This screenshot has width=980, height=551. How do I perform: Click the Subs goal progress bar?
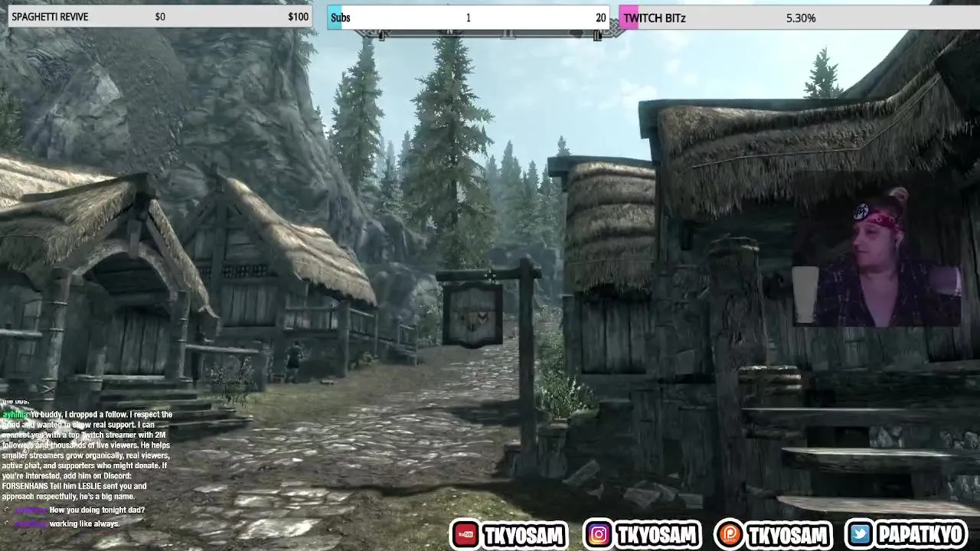(468, 18)
